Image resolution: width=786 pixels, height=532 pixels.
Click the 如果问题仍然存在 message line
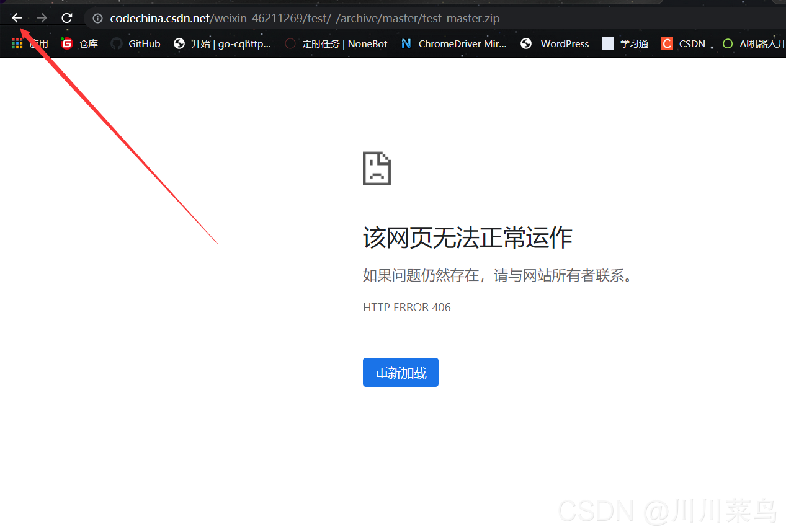tap(499, 276)
